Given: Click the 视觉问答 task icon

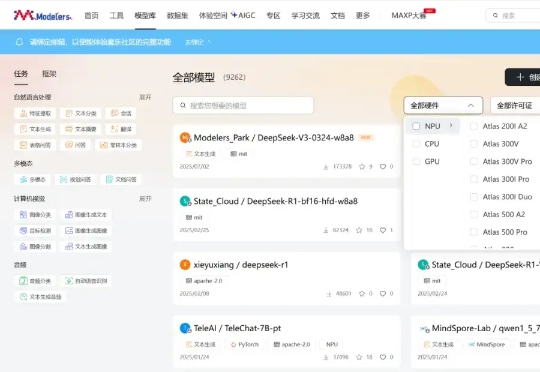Looking at the screenshot, I should click(x=64, y=179).
